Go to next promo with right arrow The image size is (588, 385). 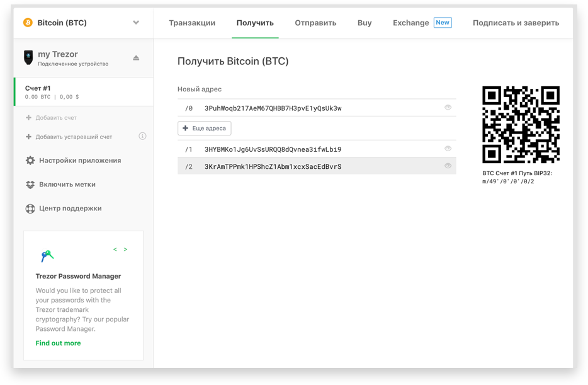(125, 250)
